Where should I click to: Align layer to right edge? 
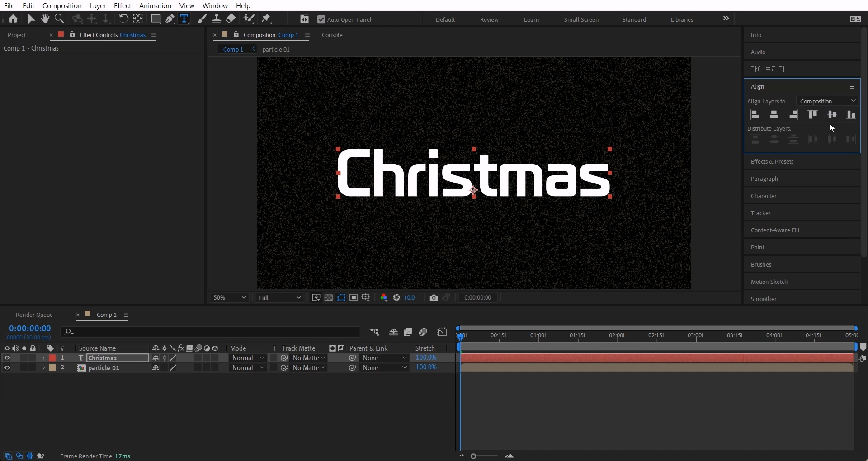pyautogui.click(x=793, y=115)
